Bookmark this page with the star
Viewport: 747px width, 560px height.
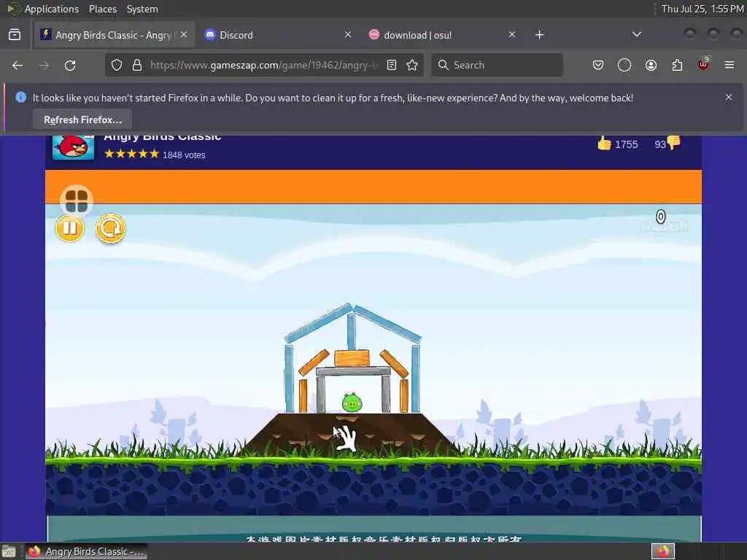tap(413, 65)
